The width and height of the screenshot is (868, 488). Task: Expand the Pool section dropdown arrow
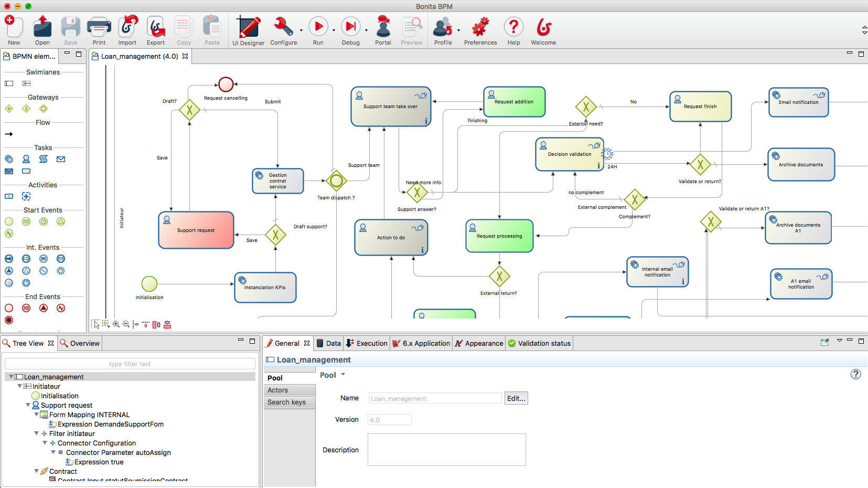coord(343,375)
